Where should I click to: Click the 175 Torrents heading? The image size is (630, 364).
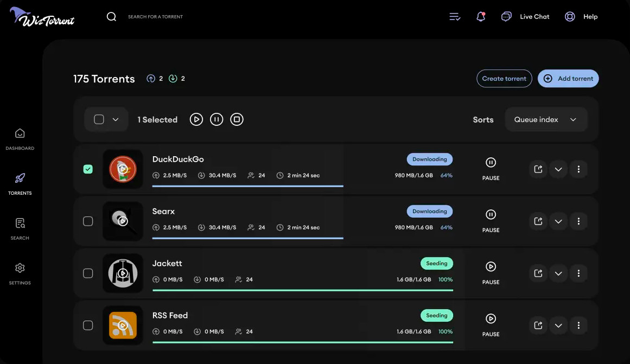tap(104, 79)
